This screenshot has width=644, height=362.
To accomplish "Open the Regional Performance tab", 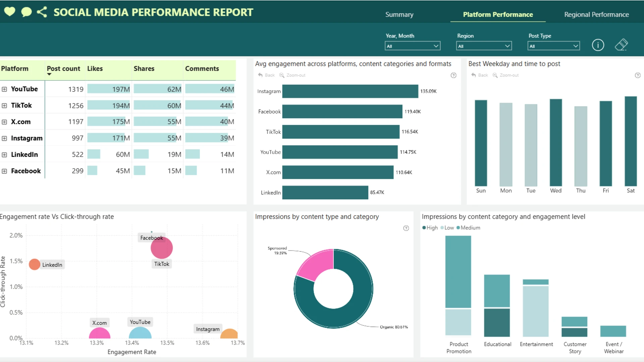I will click(596, 14).
